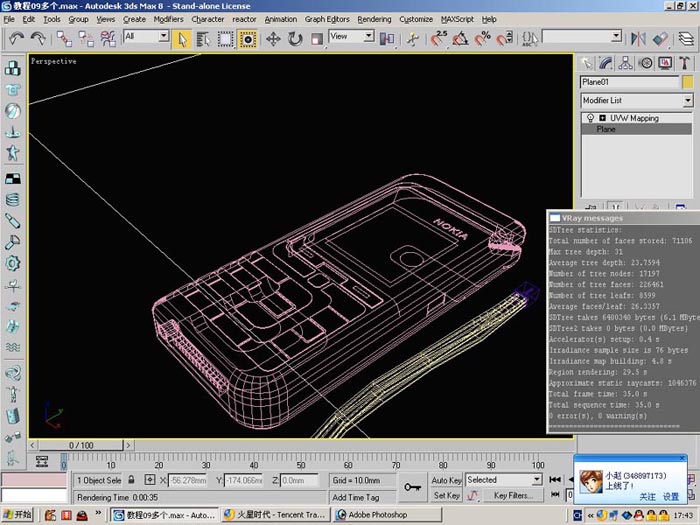Image resolution: width=700 pixels, height=525 pixels.
Task: Activate Unlink Selection tool
Action: pos(86,39)
